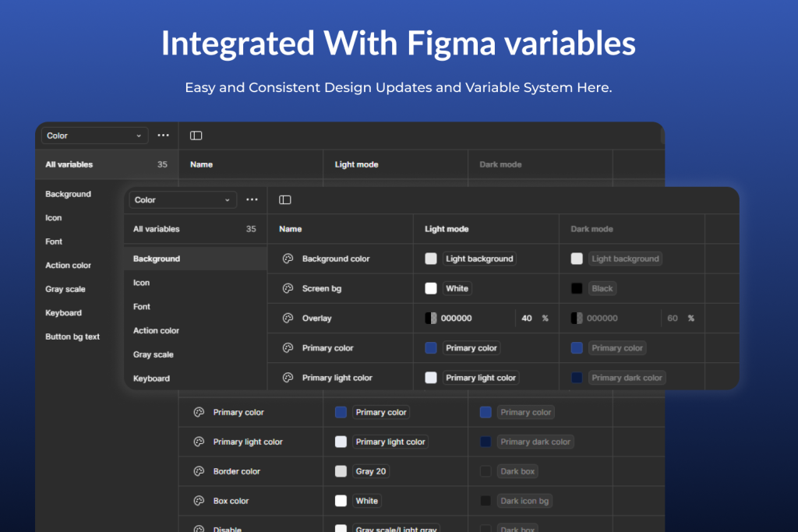
Task: Click White alias chip of Screen bg
Action: [457, 288]
